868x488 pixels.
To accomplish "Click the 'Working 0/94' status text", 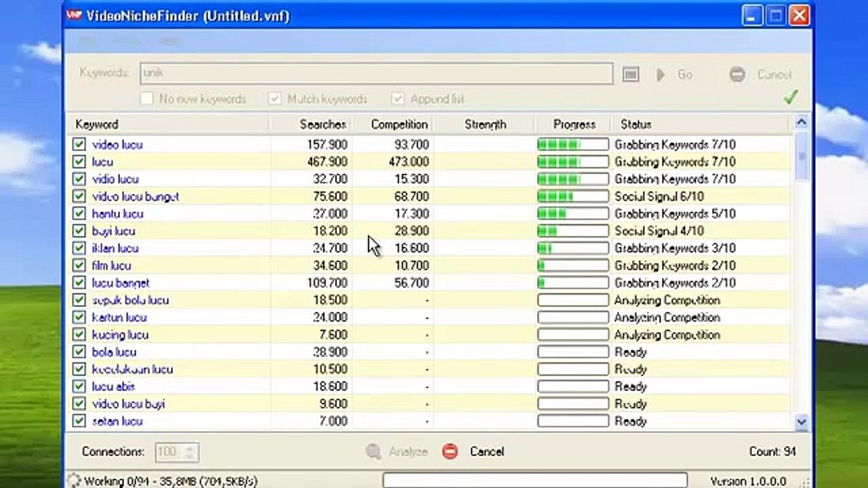I will 171,481.
